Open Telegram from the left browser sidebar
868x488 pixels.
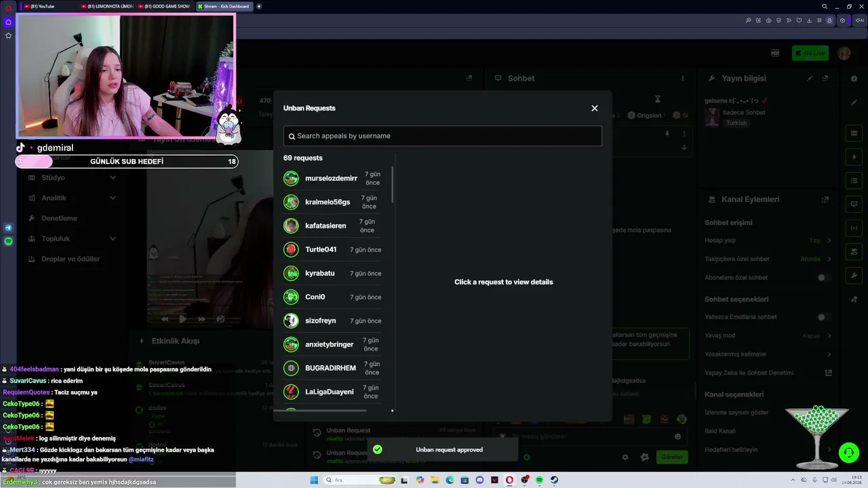(x=8, y=228)
